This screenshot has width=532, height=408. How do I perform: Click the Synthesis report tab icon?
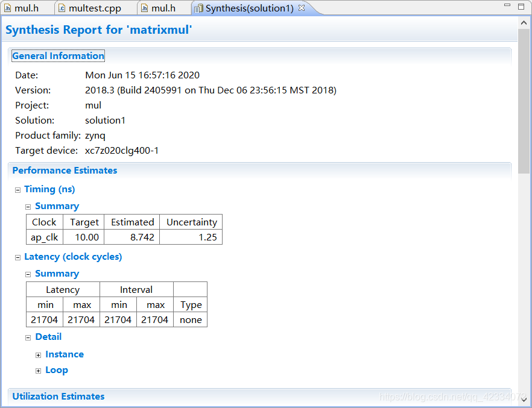(x=198, y=8)
